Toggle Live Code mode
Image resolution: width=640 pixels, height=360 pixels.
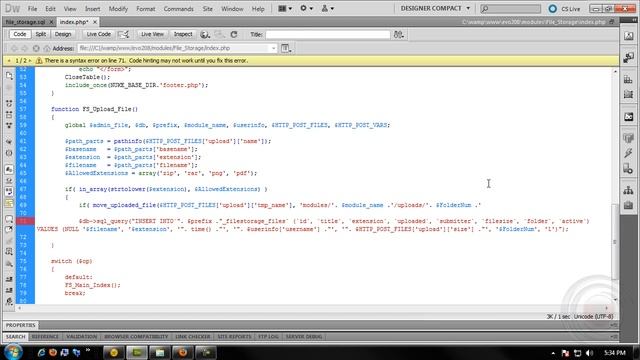tap(98, 34)
